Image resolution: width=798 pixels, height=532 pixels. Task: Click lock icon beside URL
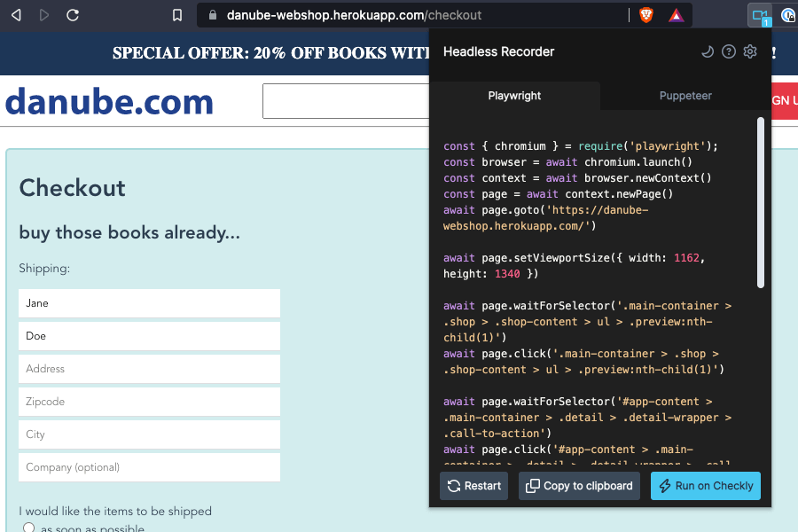[213, 15]
